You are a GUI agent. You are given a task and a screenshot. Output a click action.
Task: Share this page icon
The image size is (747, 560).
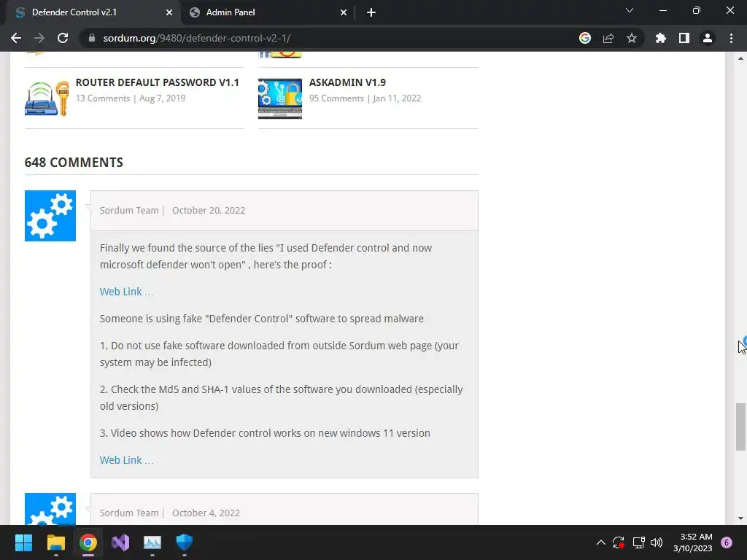click(x=608, y=38)
